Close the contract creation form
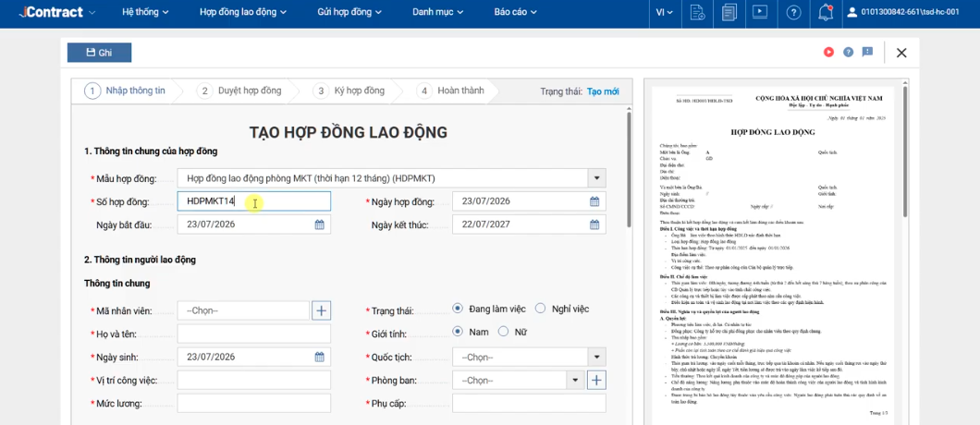This screenshot has width=980, height=425. [x=901, y=53]
